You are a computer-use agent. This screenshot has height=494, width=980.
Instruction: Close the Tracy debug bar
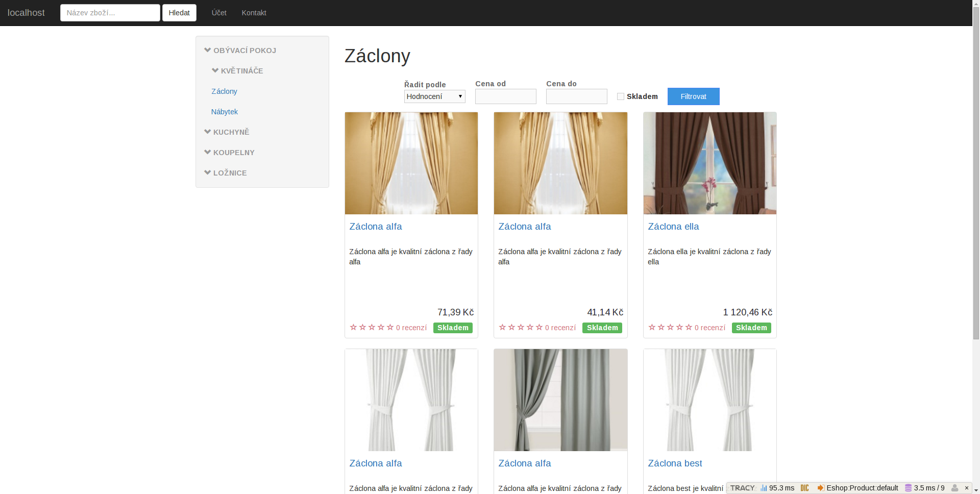(x=967, y=488)
